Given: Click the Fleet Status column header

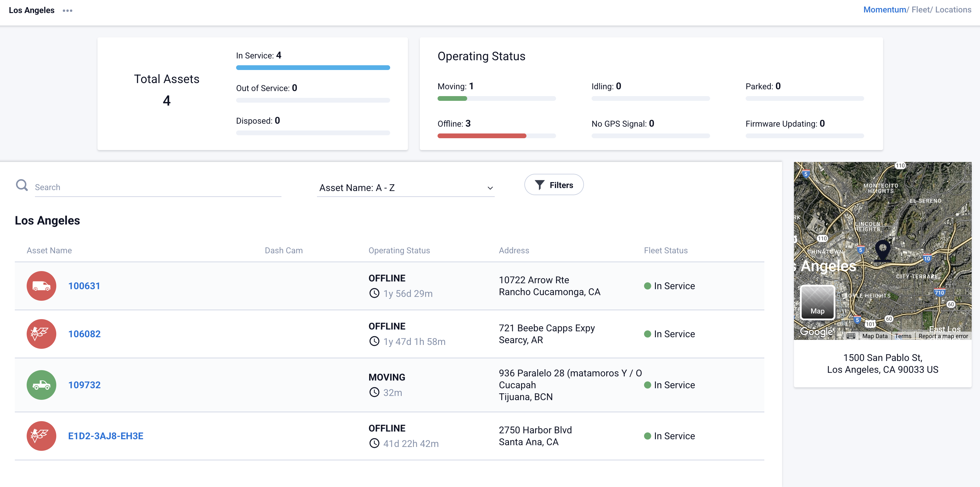Looking at the screenshot, I should coord(665,251).
